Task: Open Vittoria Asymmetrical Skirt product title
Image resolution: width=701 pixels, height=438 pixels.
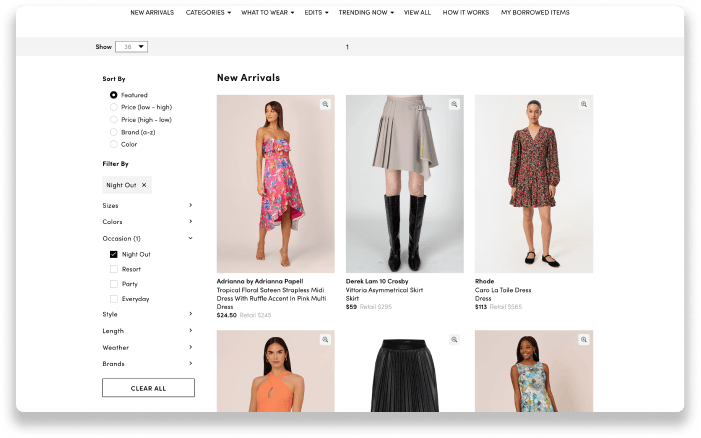Action: coord(384,290)
